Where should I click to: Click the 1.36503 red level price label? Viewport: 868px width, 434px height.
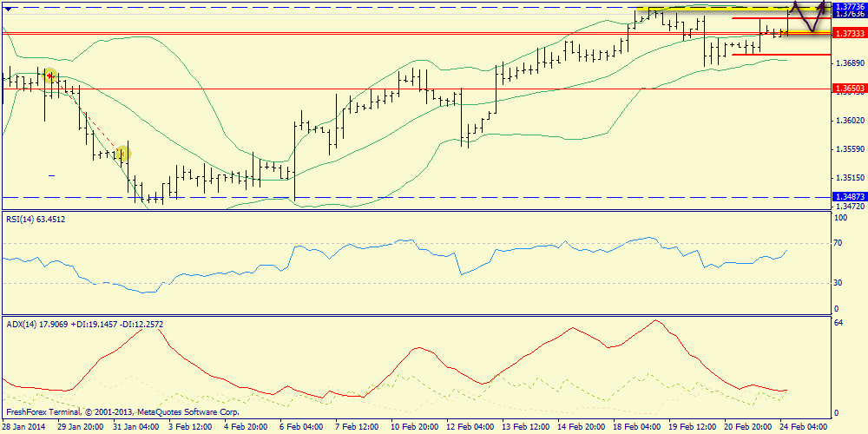point(850,89)
